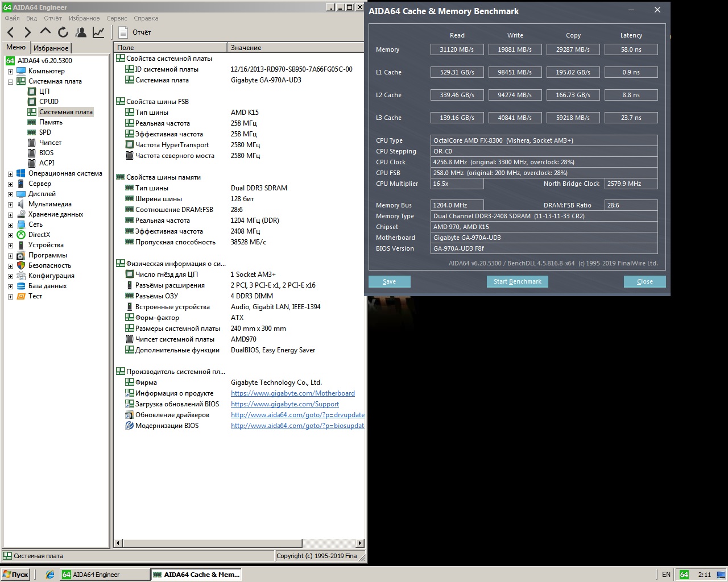Open the Избранное menu in menu bar
Image resolution: width=728 pixels, height=582 pixels.
point(84,18)
